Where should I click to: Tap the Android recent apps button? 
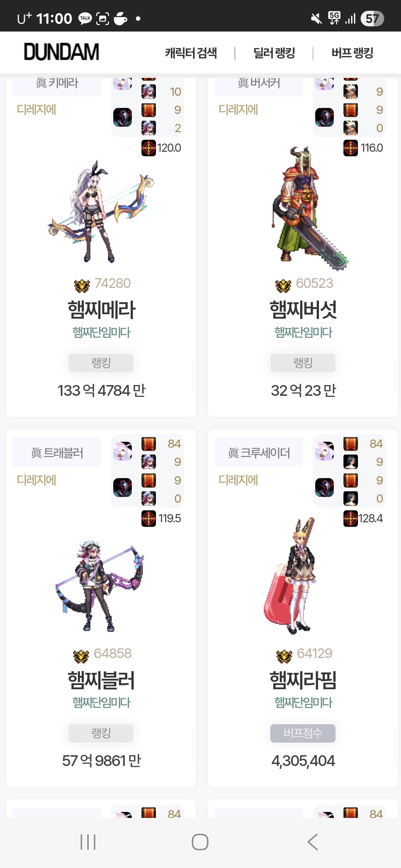pyautogui.click(x=88, y=842)
